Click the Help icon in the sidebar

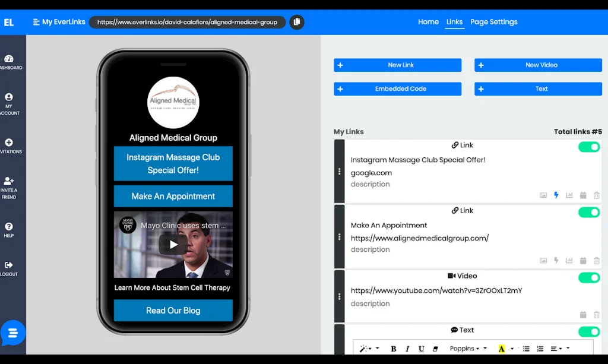[12, 227]
